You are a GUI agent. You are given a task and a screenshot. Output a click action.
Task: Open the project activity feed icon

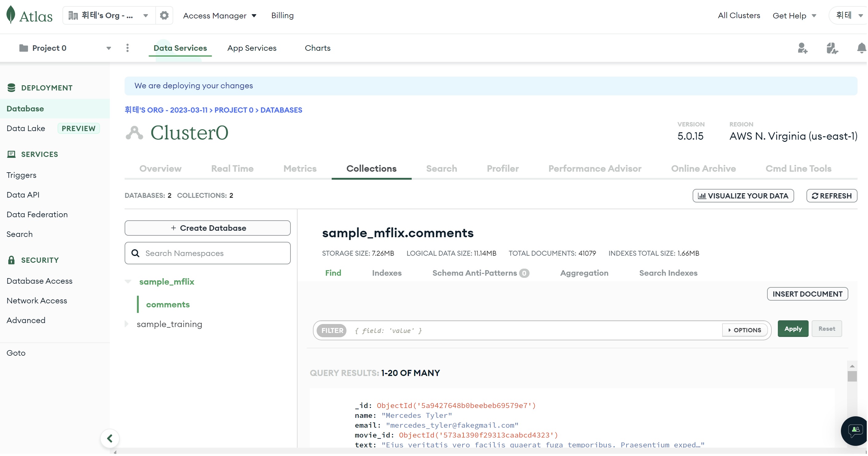[x=832, y=48]
